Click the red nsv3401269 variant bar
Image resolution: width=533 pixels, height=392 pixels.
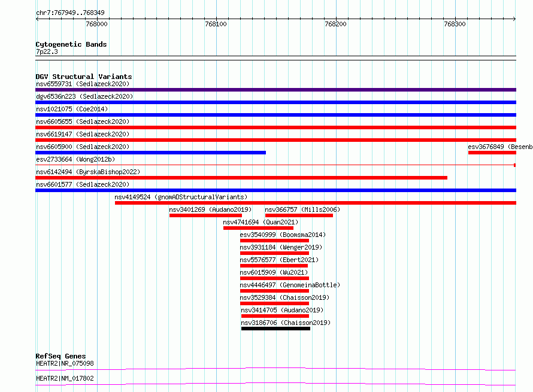click(205, 215)
